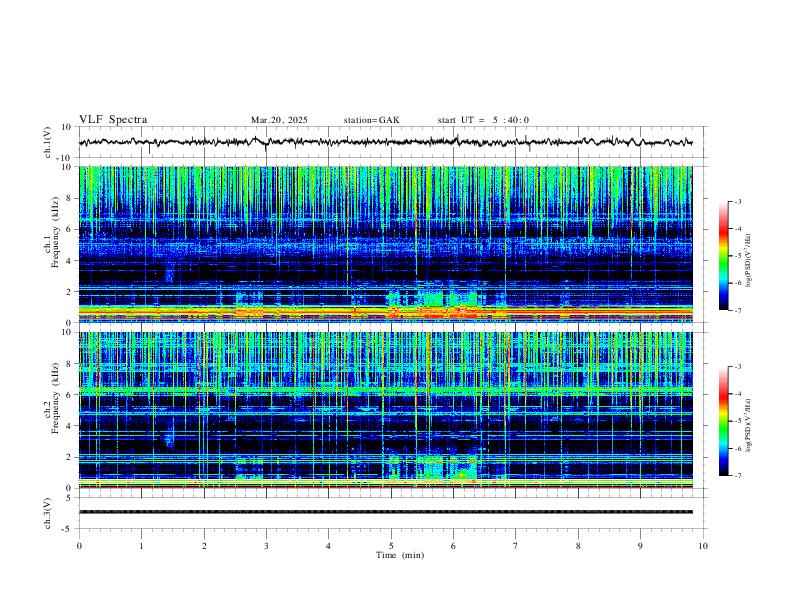Click the date 'Mar.20, 2025'
792x612 pixels.
coord(279,120)
